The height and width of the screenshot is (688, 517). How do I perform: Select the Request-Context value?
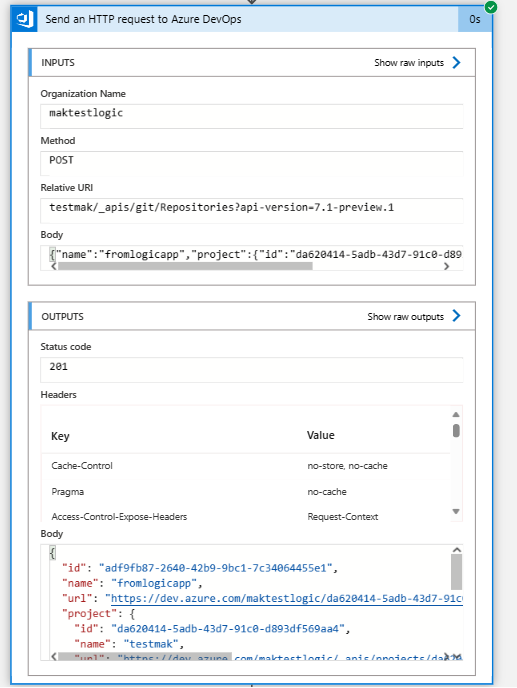(x=342, y=516)
